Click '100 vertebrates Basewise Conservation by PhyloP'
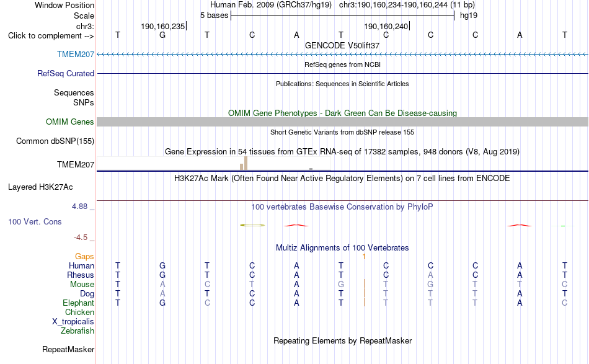The height and width of the screenshot is (364, 589). 342,206
